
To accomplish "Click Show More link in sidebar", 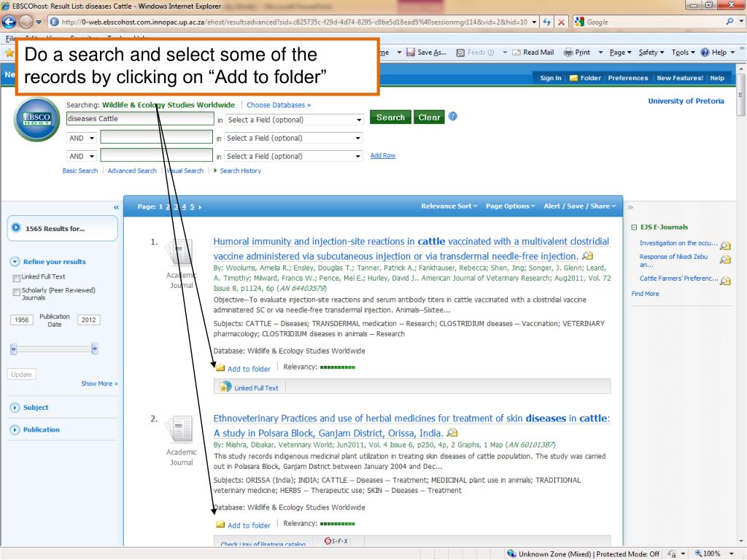I will click(99, 384).
